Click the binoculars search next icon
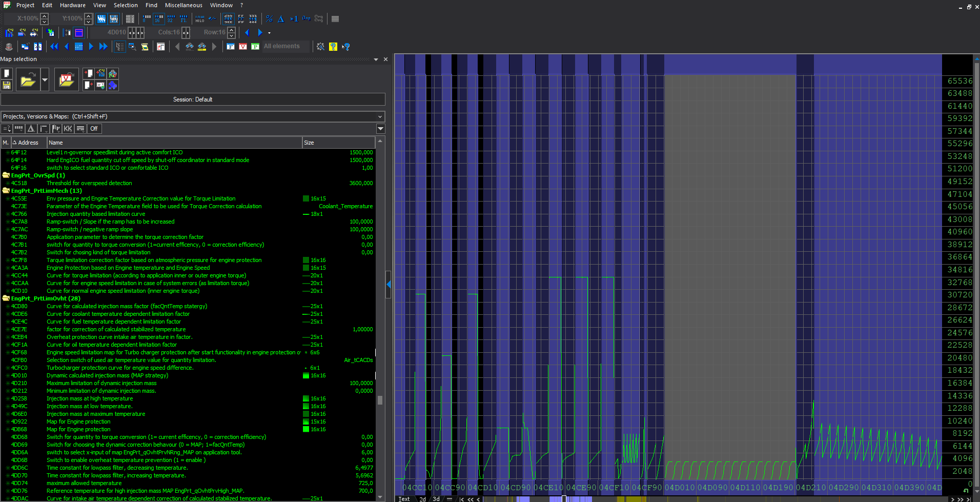 coord(202,47)
